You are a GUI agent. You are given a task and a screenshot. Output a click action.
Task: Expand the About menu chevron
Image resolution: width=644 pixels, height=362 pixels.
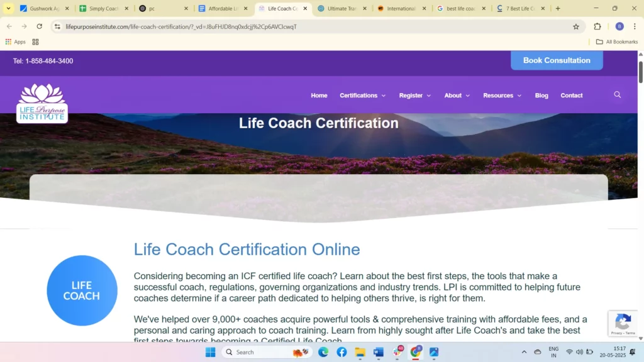pyautogui.click(x=468, y=96)
